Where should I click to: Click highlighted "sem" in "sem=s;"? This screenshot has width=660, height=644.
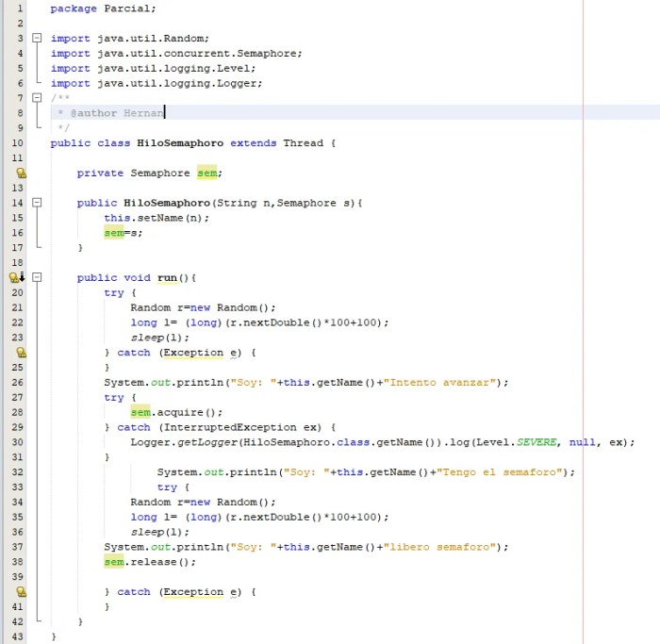coord(114,233)
